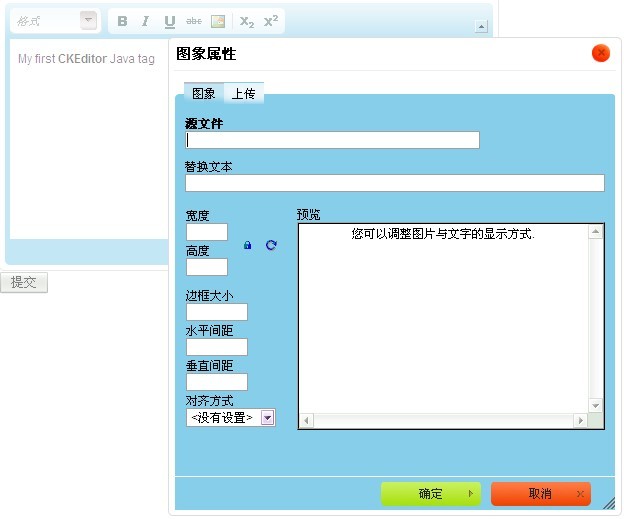
Task: Open the 格式 format dropdown
Action: tap(54, 21)
